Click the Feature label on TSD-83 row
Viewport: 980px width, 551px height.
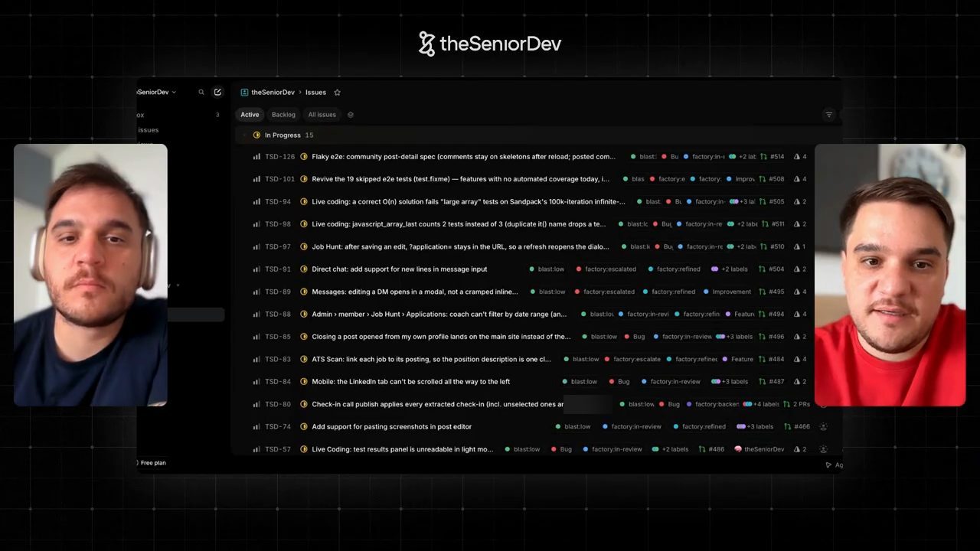(738, 360)
